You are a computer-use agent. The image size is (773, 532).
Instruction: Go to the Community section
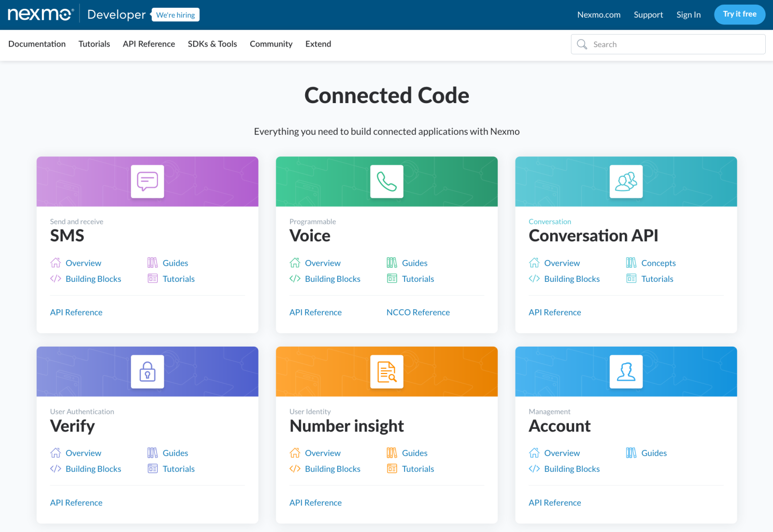[271, 44]
